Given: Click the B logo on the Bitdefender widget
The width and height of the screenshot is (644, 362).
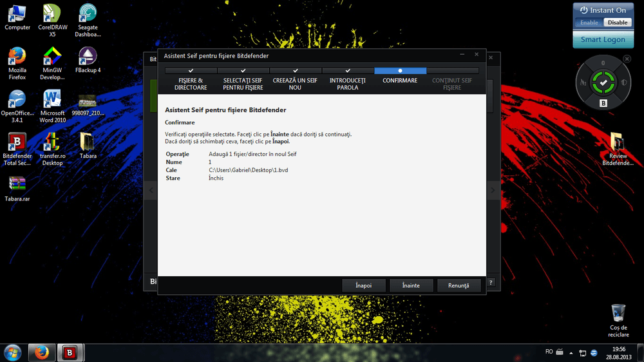Looking at the screenshot, I should point(603,103).
